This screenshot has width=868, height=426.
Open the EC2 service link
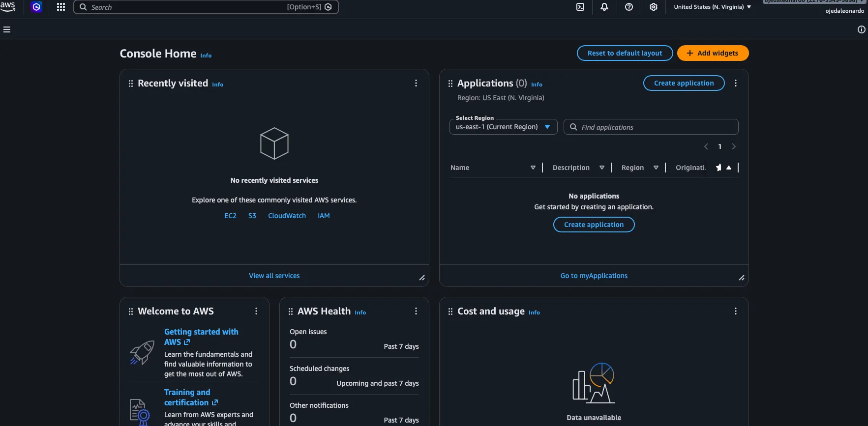coord(231,216)
